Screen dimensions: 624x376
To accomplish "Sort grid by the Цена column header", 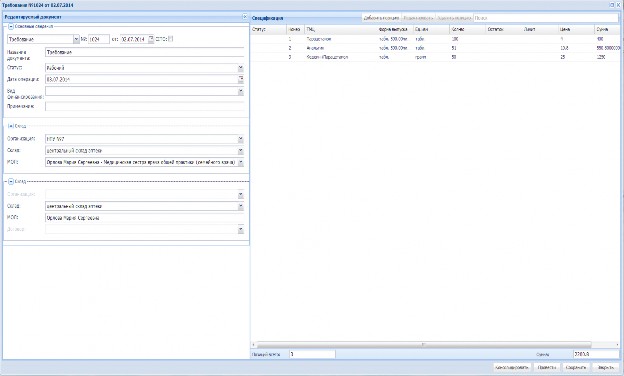I will (x=576, y=29).
